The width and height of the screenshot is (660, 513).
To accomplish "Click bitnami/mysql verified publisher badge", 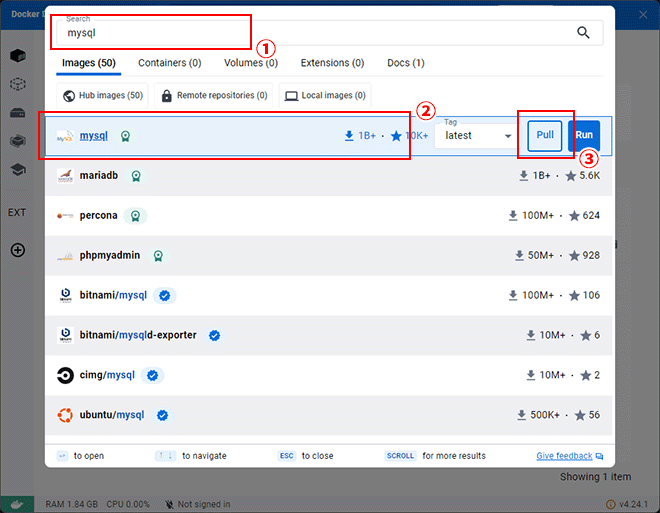I will pyautogui.click(x=165, y=295).
